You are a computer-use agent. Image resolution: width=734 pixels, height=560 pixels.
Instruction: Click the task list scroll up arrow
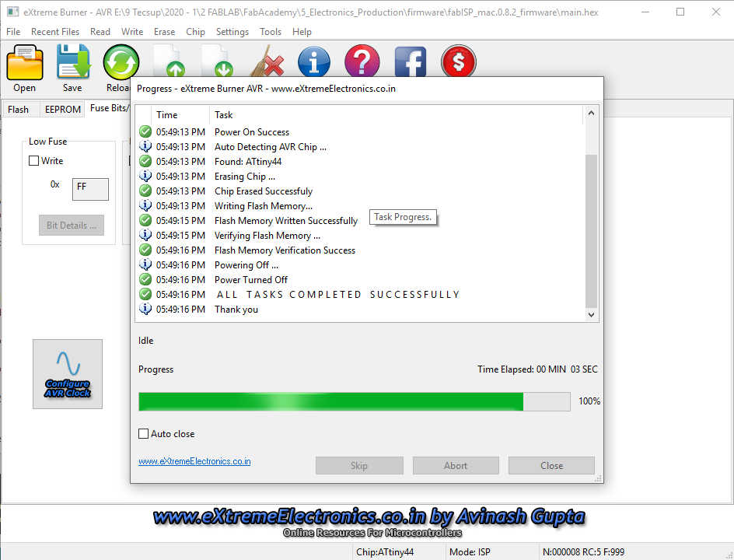pos(591,114)
